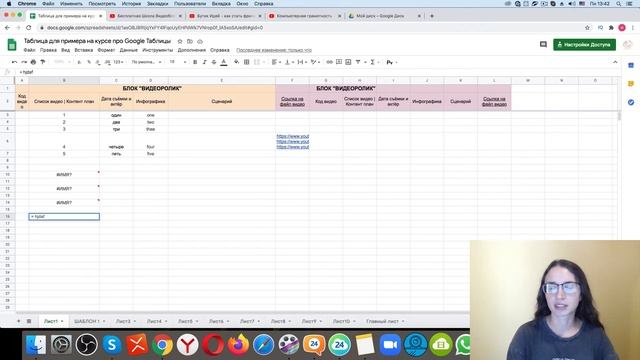This screenshot has height=360, width=640.
Task: Add a new sheet with plus button
Action: point(18,321)
